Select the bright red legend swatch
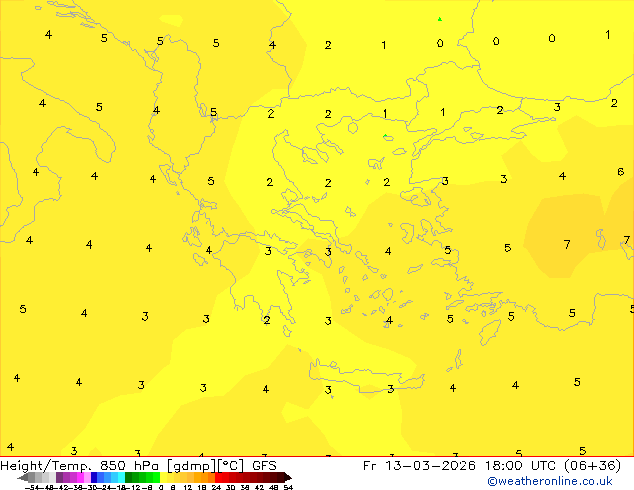This screenshot has width=634, height=490. [x=219, y=477]
